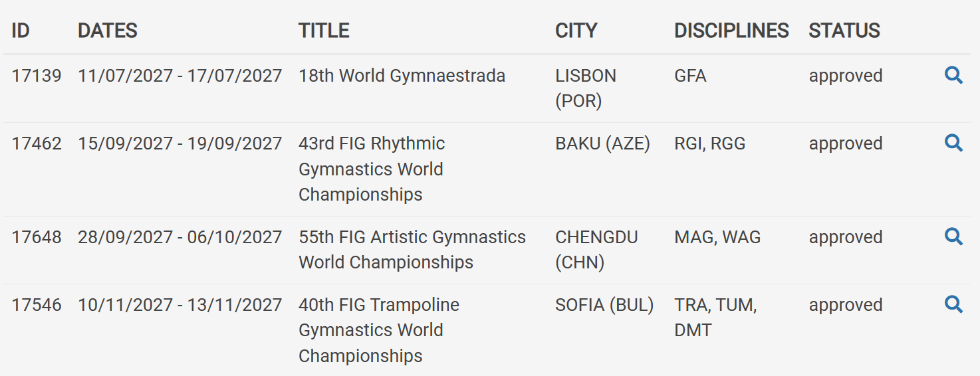Select the CHENGDU (CHN) city cell
This screenshot has width=980, height=376.
pos(596,250)
